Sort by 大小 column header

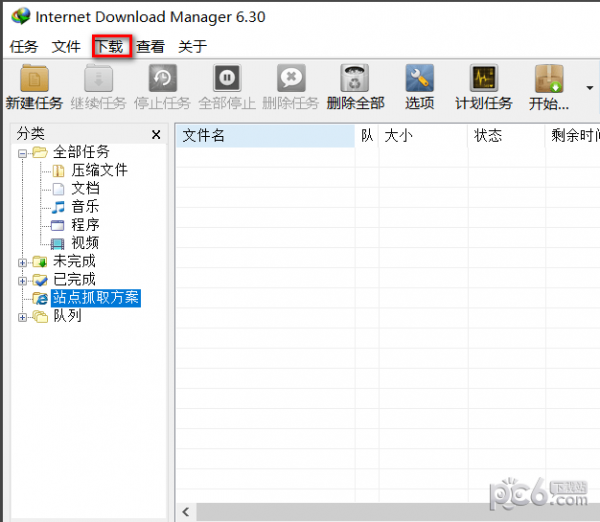coord(423,136)
